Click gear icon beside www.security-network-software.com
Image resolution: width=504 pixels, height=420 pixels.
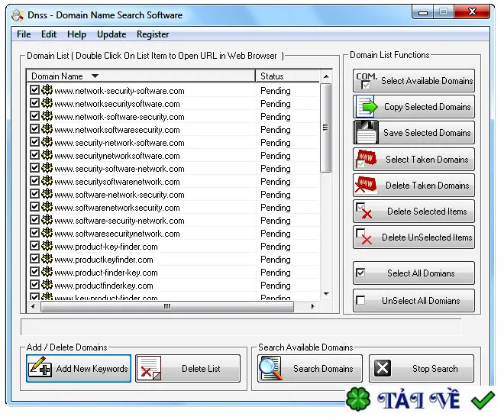tap(47, 142)
